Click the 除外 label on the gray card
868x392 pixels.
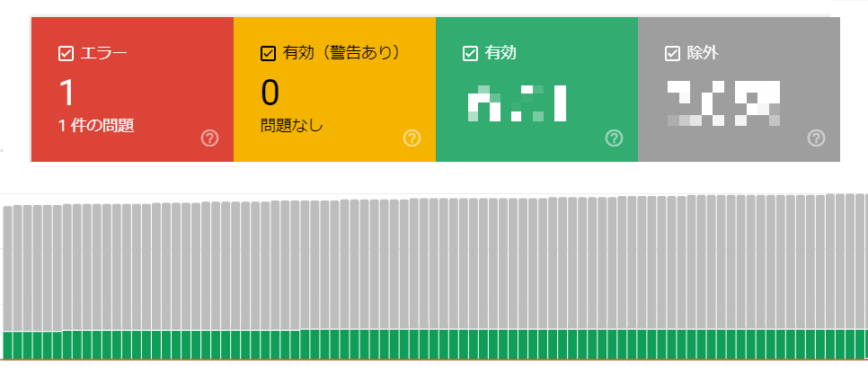(x=703, y=54)
